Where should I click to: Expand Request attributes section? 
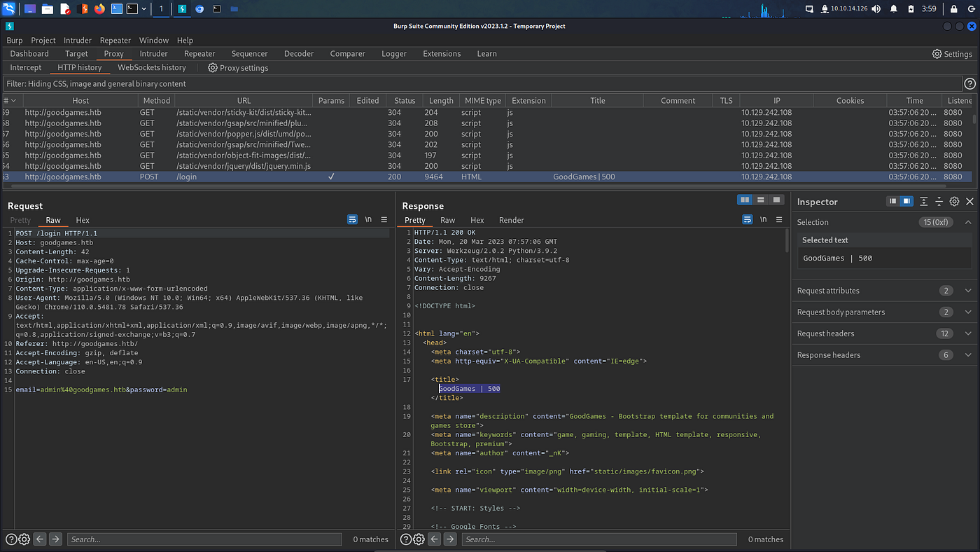(968, 291)
